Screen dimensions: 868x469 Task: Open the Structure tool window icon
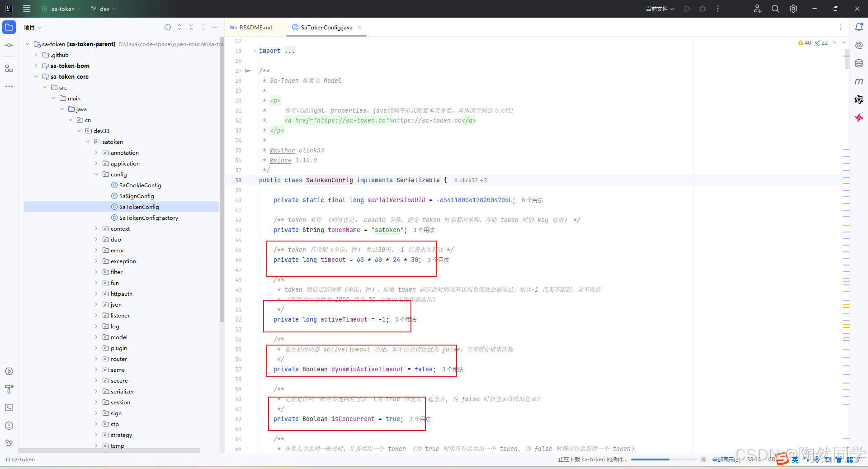[x=9, y=68]
